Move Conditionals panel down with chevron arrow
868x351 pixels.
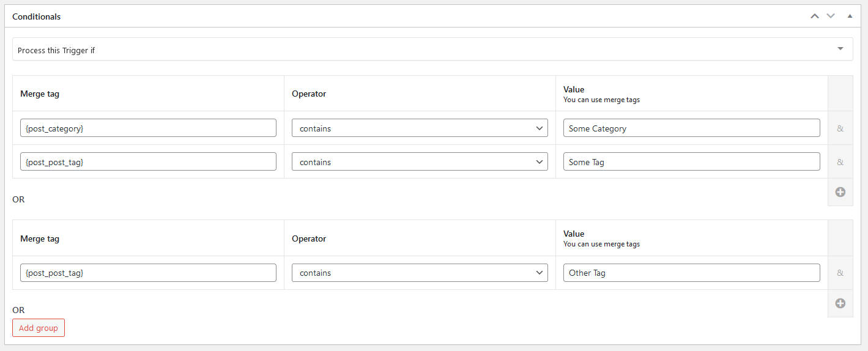[831, 17]
